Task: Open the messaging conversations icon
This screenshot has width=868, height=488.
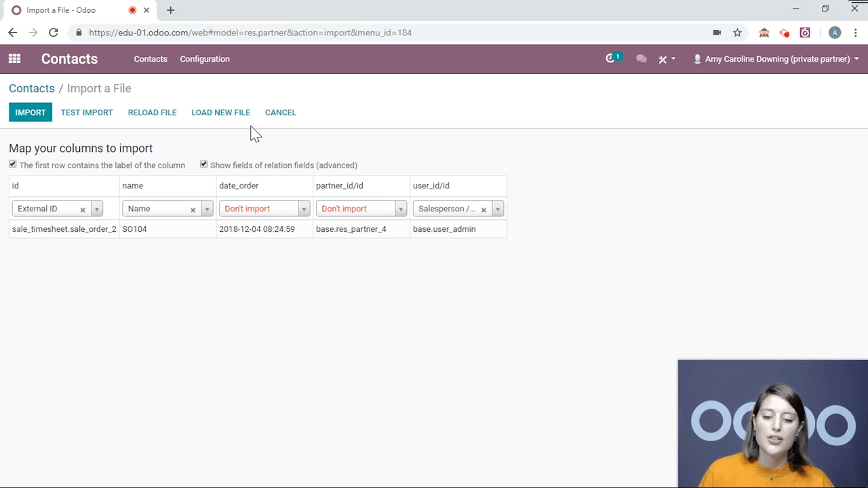Action: (x=641, y=59)
